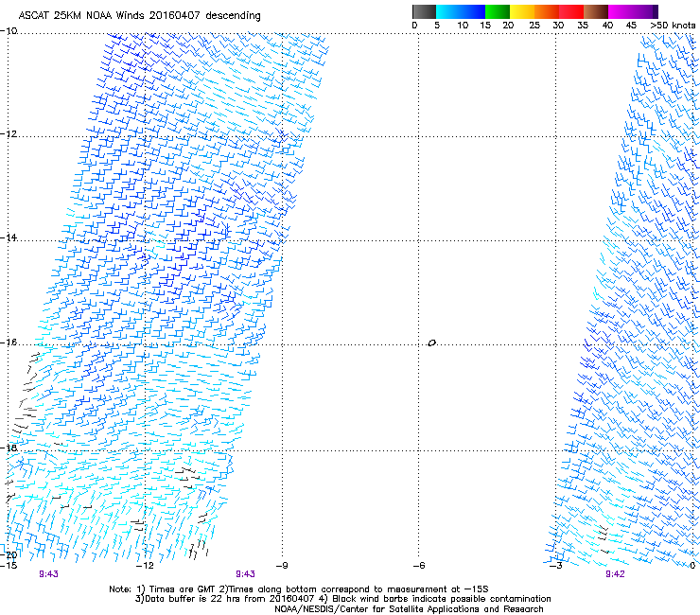
Task: Select the longitude label '-3'
Action: (x=556, y=566)
